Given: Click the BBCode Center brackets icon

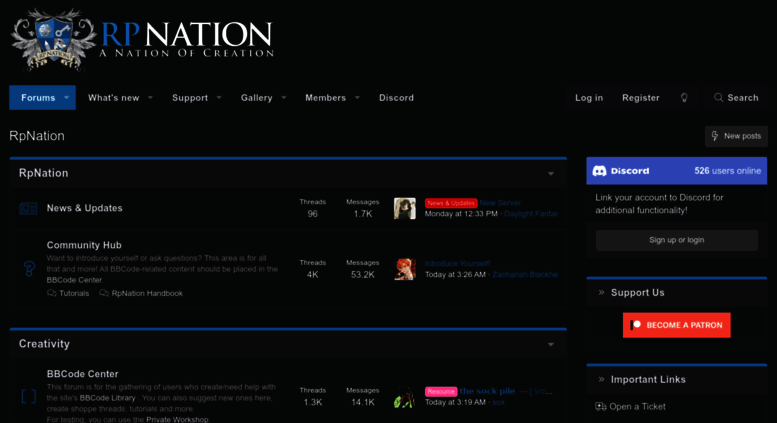Looking at the screenshot, I should pyautogui.click(x=29, y=396).
